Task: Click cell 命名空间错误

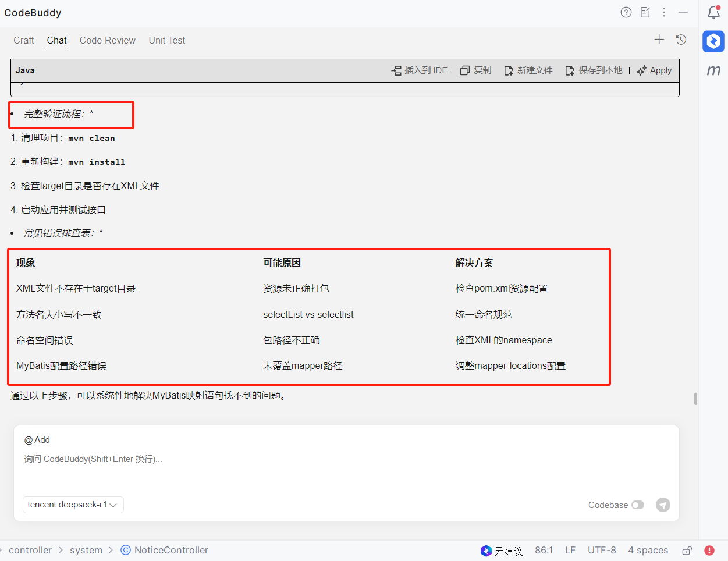Action: click(45, 340)
